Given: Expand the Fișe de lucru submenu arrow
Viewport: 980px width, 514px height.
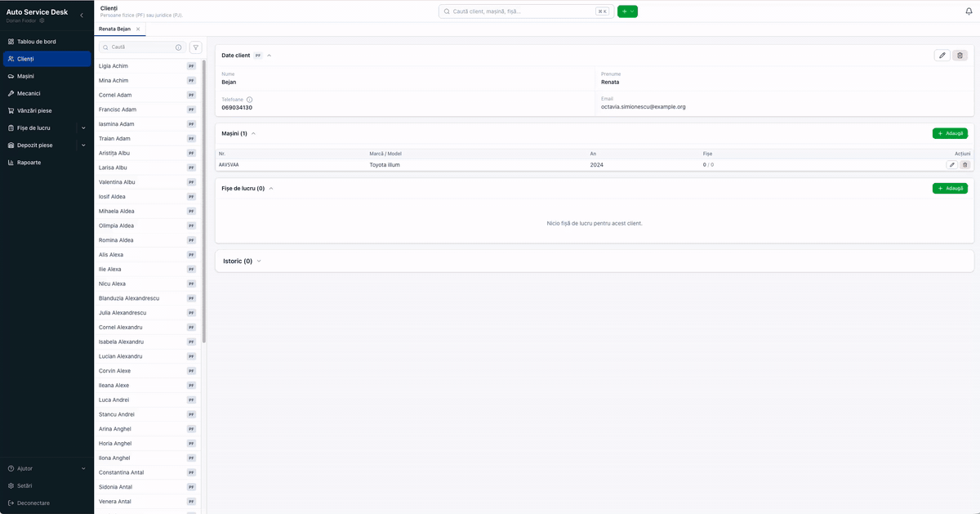Looking at the screenshot, I should (x=83, y=128).
